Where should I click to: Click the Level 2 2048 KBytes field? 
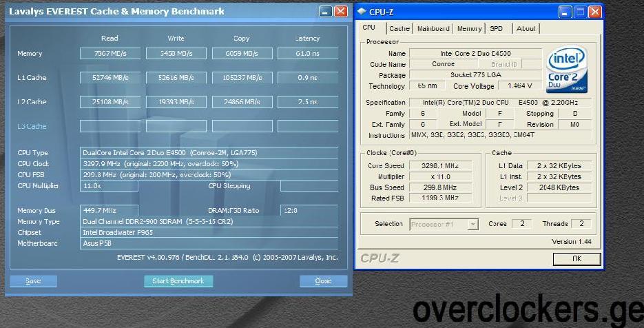pos(559,187)
